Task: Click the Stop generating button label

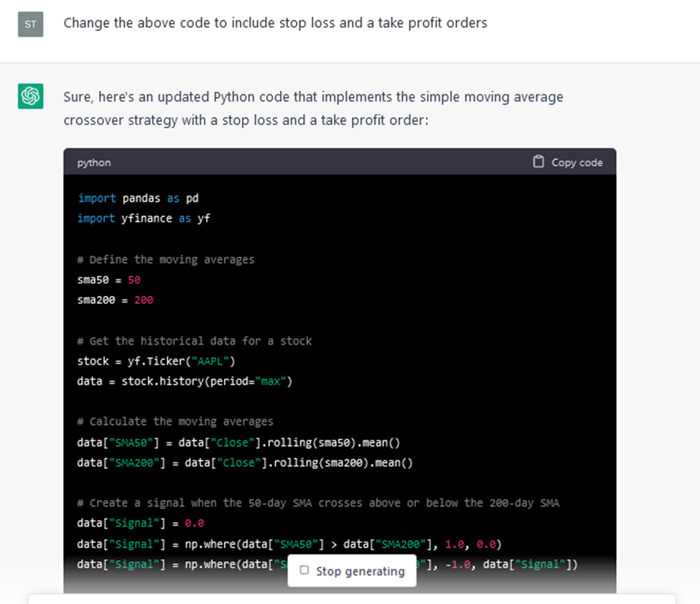Action: [360, 571]
